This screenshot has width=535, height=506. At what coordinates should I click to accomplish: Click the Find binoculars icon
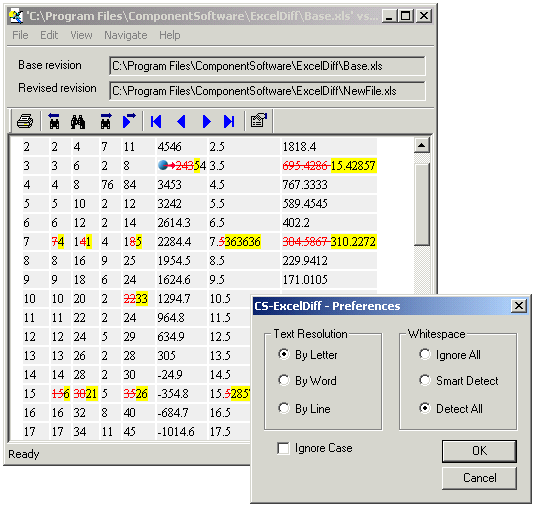tap(78, 121)
